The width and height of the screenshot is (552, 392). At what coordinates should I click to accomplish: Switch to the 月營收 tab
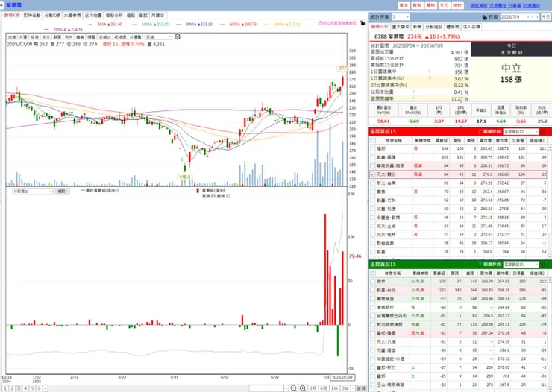157,16
